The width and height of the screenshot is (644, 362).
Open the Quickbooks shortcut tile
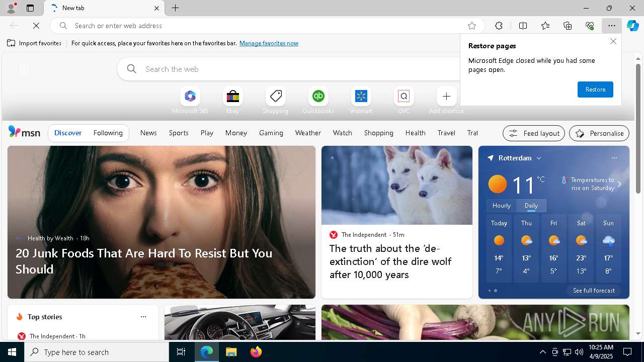[318, 101]
